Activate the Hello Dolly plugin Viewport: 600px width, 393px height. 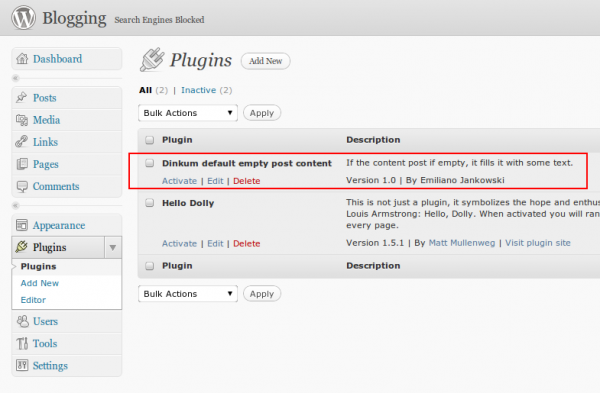point(179,244)
